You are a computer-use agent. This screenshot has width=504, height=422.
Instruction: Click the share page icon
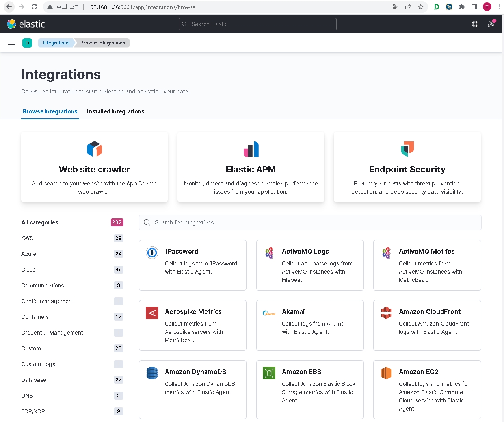click(408, 7)
